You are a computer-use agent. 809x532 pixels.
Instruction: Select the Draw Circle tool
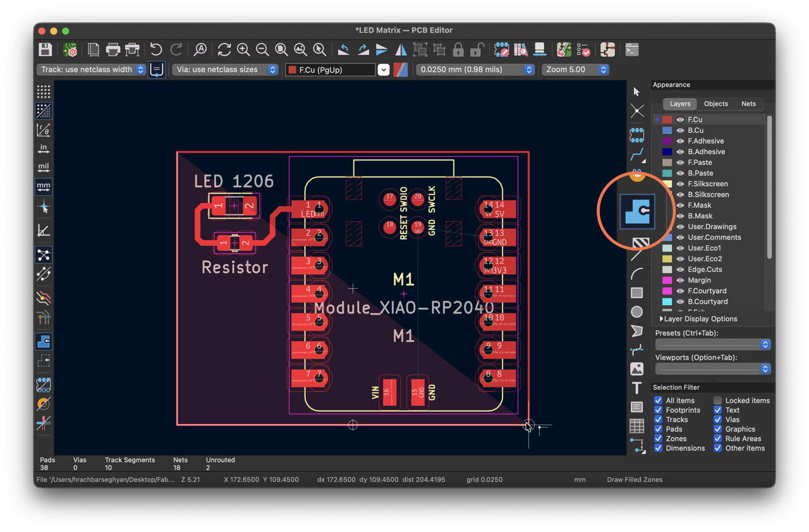click(636, 311)
